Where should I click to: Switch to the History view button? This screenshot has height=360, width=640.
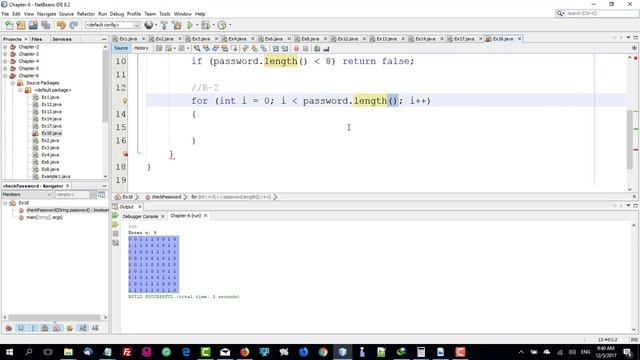coord(141,48)
